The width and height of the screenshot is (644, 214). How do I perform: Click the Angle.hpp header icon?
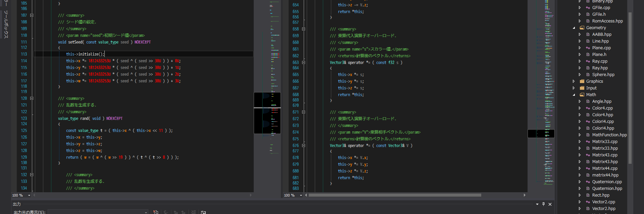click(x=588, y=101)
